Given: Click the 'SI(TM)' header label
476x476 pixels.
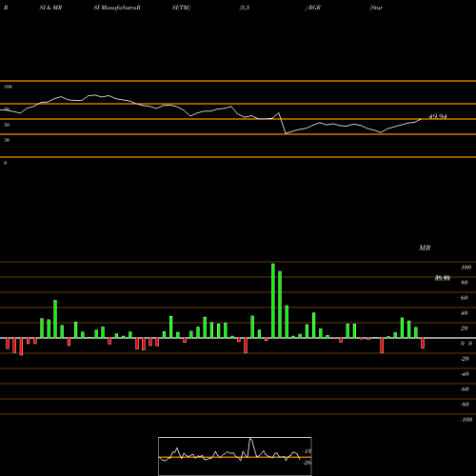Looking at the screenshot, I should (x=181, y=8).
